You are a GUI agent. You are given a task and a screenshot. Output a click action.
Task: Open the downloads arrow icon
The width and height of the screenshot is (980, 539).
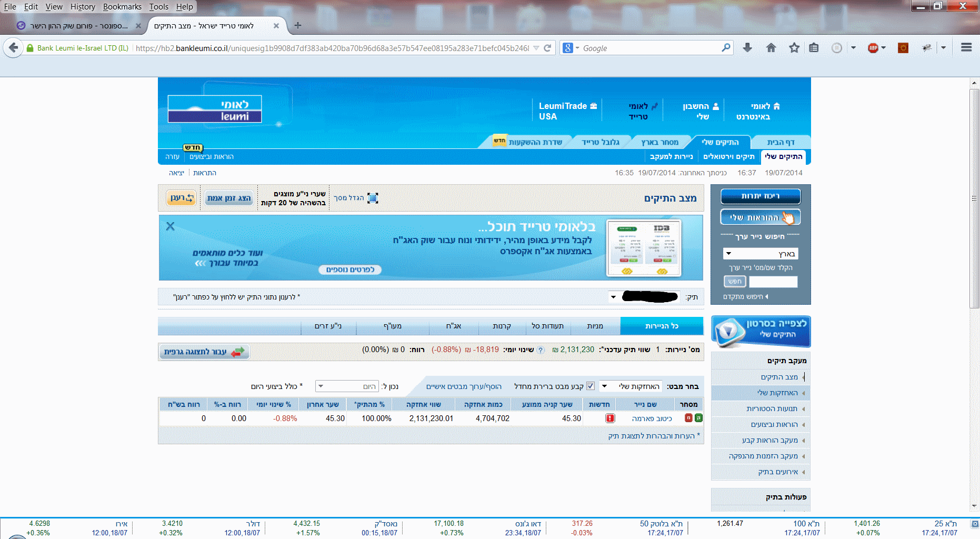click(x=747, y=48)
